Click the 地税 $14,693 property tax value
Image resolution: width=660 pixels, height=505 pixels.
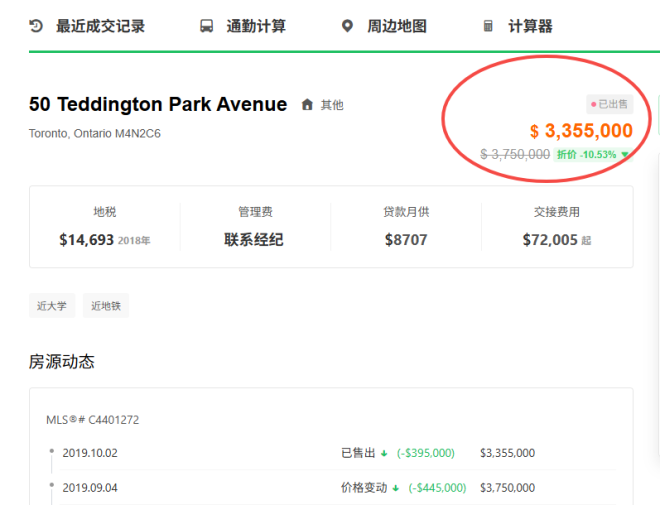click(x=86, y=240)
